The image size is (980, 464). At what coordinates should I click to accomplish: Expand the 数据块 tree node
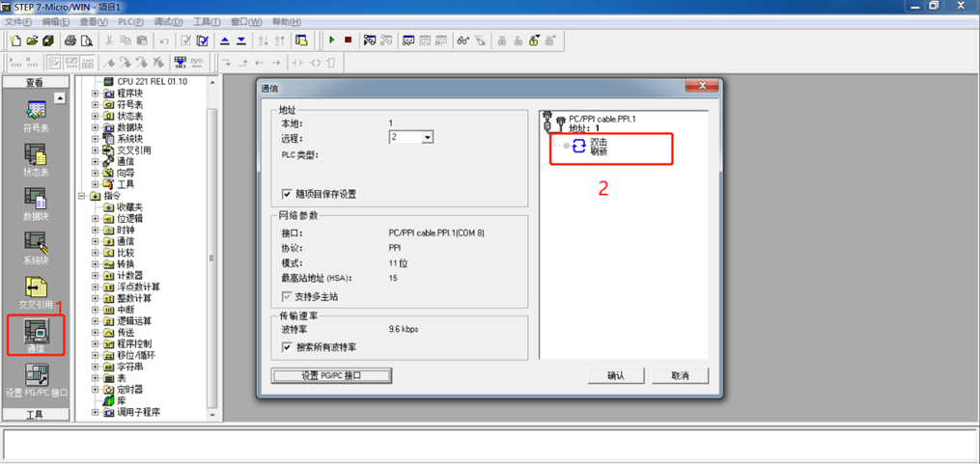click(96, 127)
